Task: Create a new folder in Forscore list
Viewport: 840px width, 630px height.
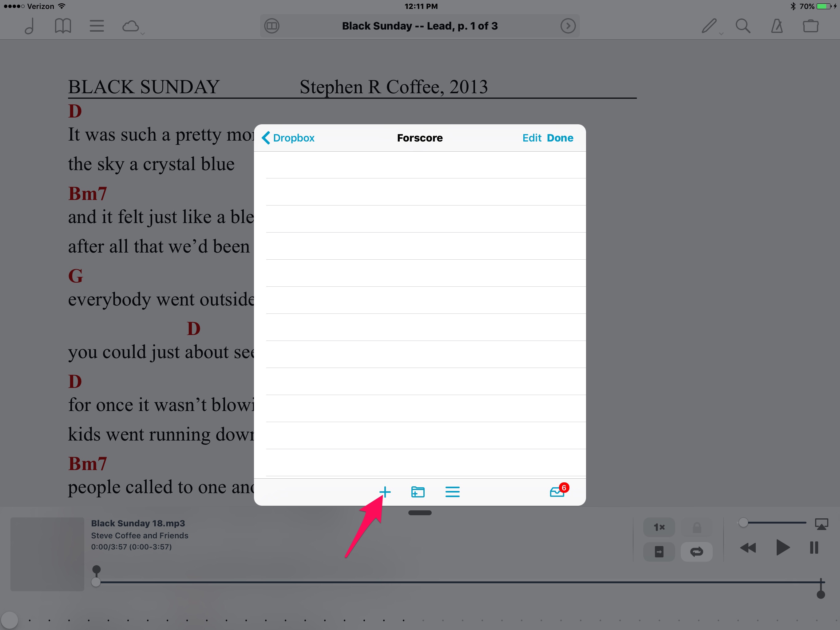Action: tap(418, 492)
